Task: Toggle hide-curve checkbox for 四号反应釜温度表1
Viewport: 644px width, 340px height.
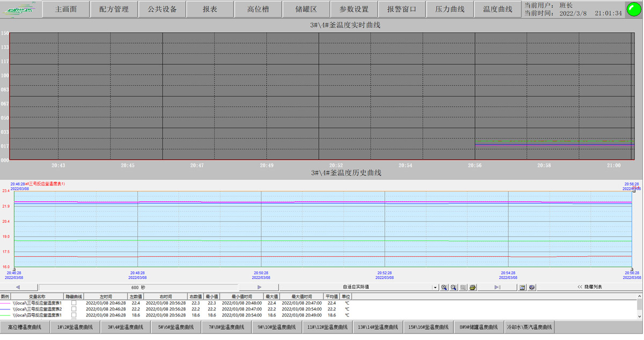Action: coord(74,315)
